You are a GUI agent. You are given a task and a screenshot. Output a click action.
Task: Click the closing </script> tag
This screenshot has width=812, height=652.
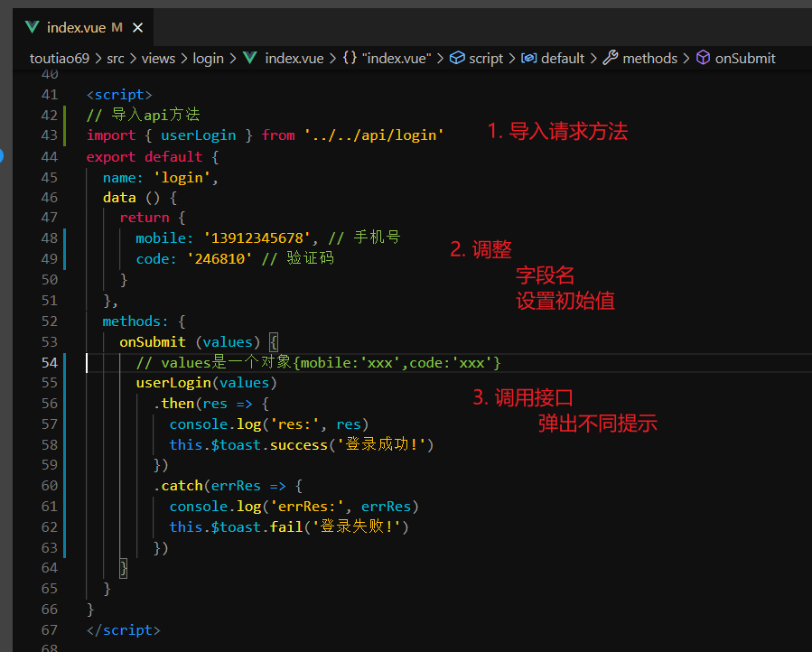pos(123,630)
